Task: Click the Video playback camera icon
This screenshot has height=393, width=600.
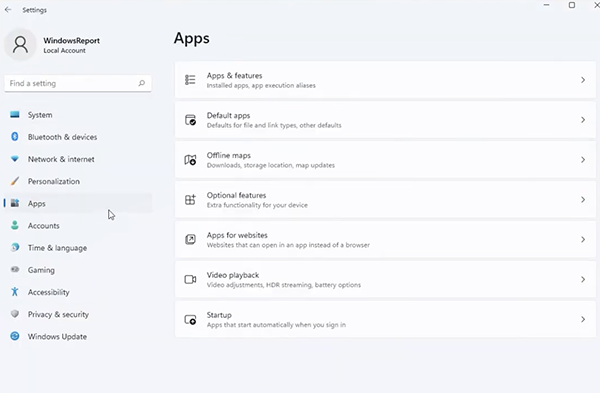Action: 190,279
